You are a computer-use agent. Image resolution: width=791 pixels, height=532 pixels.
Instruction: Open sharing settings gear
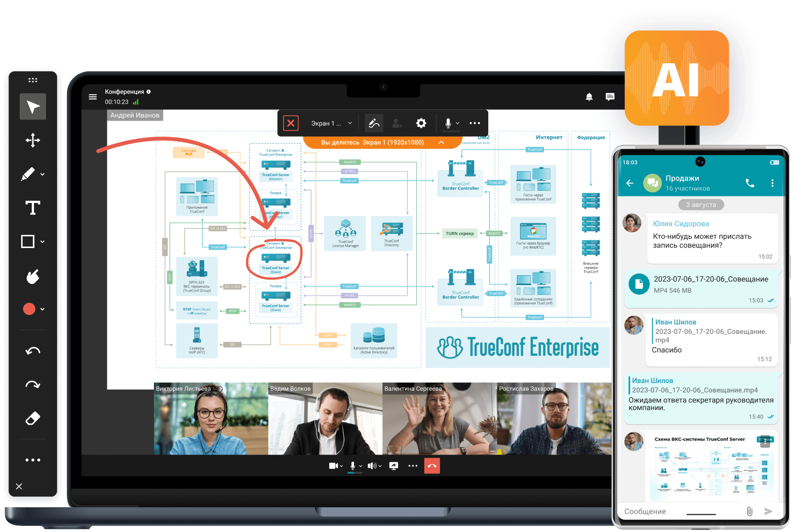[x=421, y=123]
